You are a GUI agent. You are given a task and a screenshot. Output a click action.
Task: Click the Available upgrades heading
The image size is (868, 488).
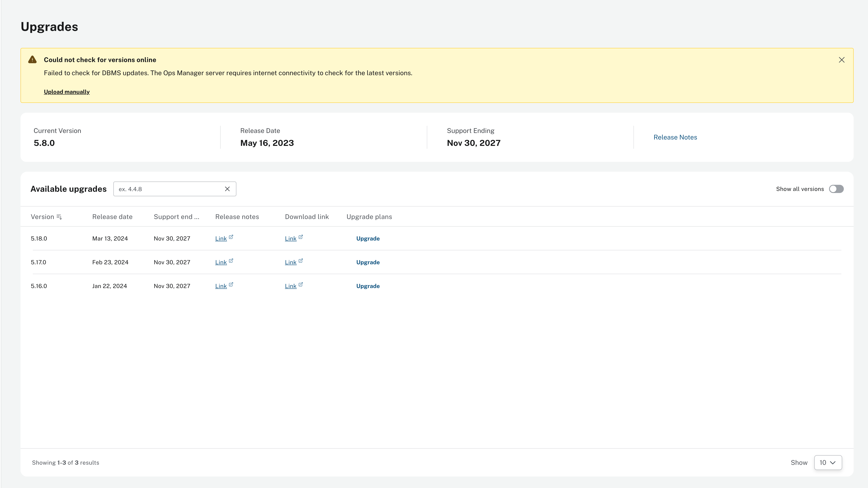68,189
